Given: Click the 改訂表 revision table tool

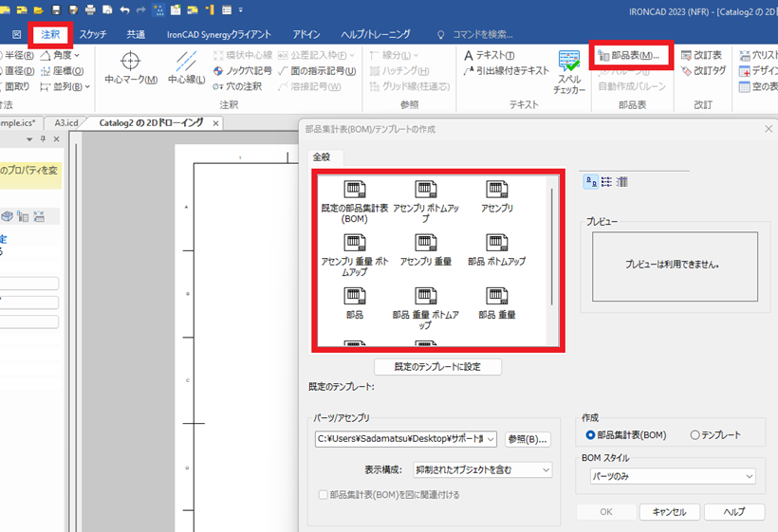Looking at the screenshot, I should [701, 55].
